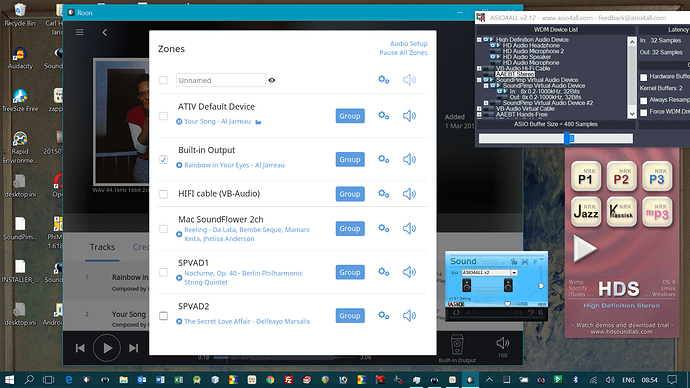Viewport: 690px width, 388px height.
Task: Tick the Unnamed zone checkbox
Action: tap(163, 80)
